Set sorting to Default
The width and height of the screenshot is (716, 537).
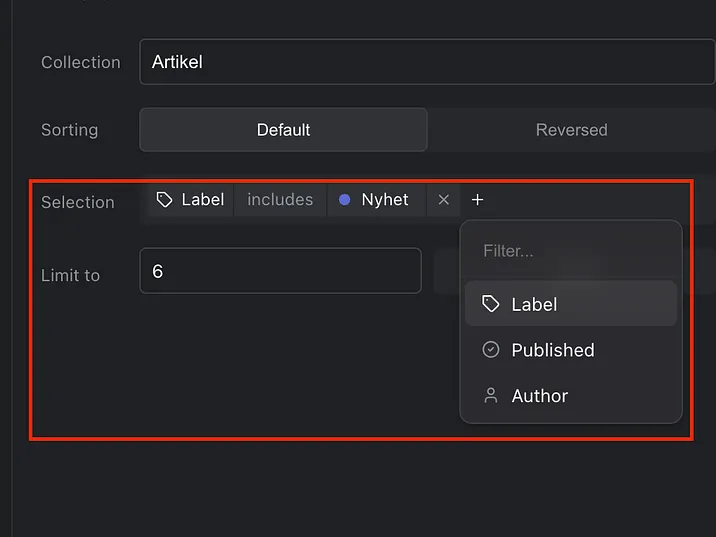point(283,130)
